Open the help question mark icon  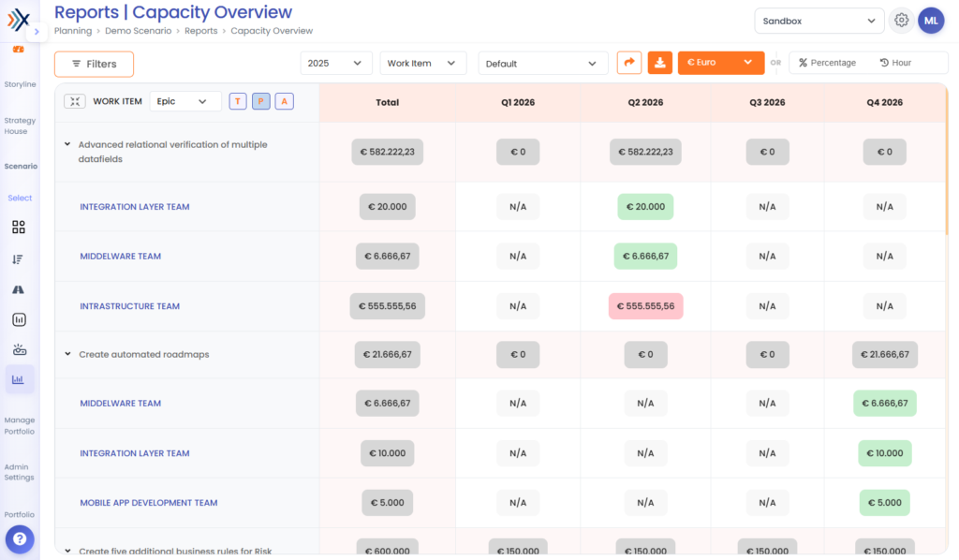[x=20, y=539]
